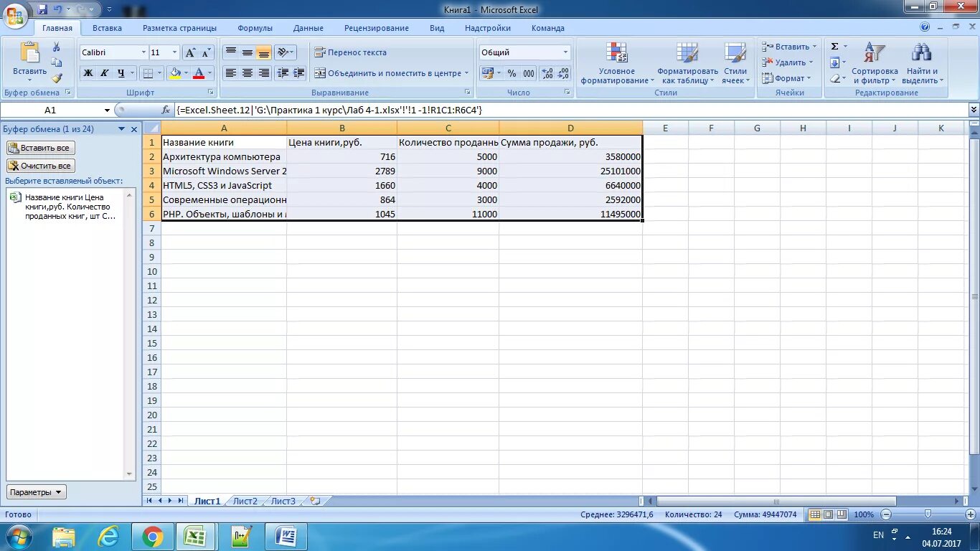Align text to middle of cell
980x551 pixels.
coord(248,52)
